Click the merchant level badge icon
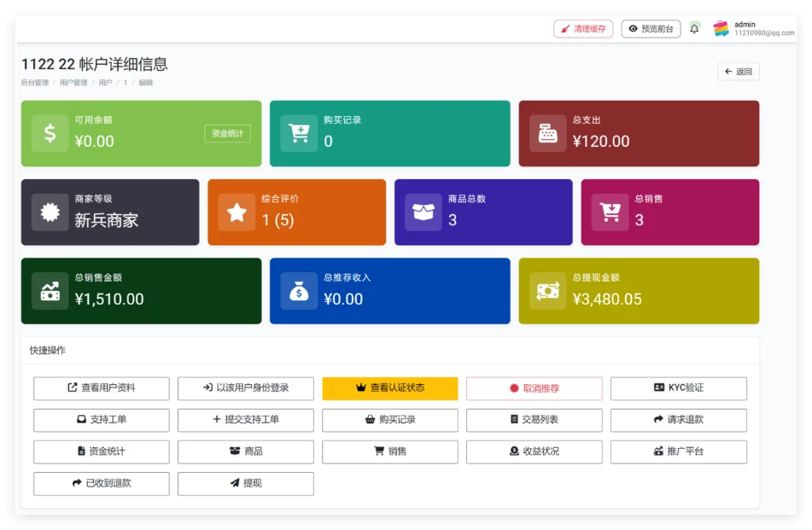Image resolution: width=812 pixels, height=530 pixels. click(x=50, y=213)
